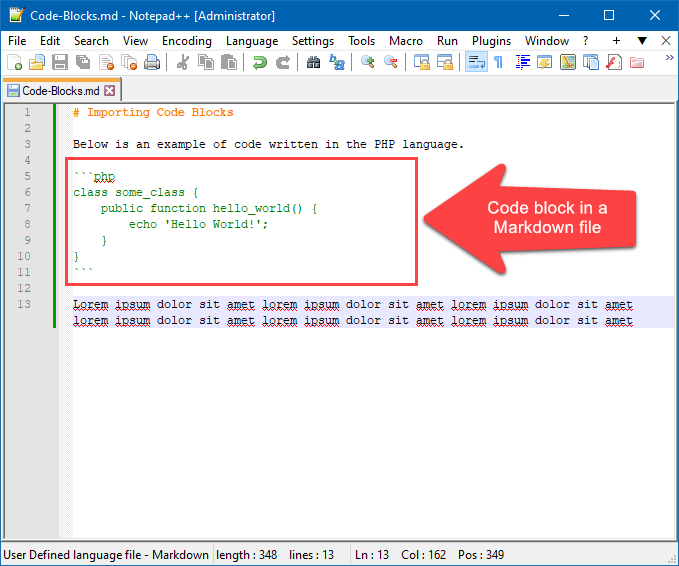Image resolution: width=679 pixels, height=566 pixels.
Task: Click the Notepad++ title bar app icon
Action: point(16,15)
